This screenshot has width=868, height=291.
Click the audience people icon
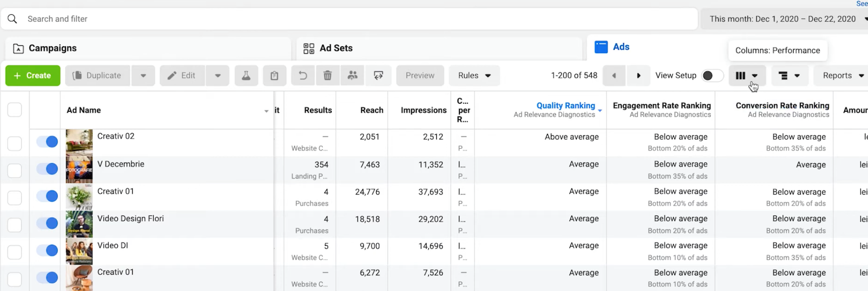pos(352,75)
